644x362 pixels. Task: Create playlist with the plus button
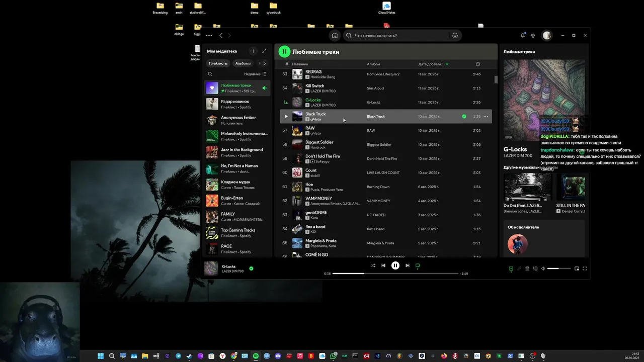click(253, 51)
